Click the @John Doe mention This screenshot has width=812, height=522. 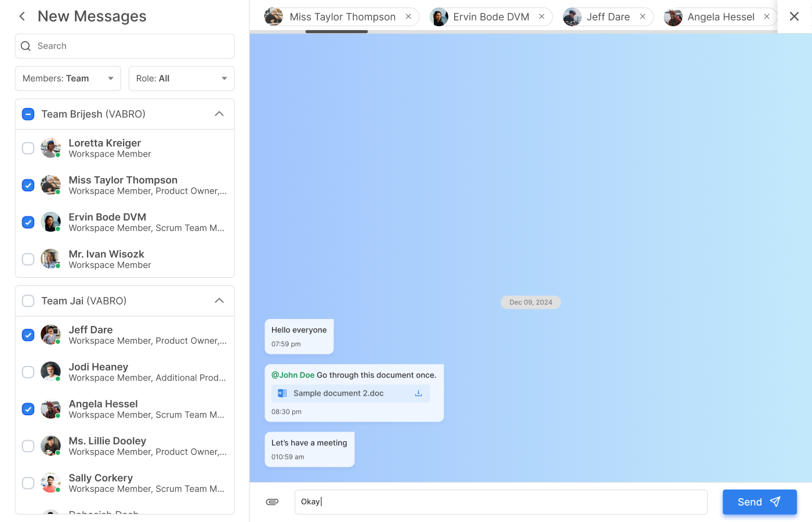tap(293, 375)
